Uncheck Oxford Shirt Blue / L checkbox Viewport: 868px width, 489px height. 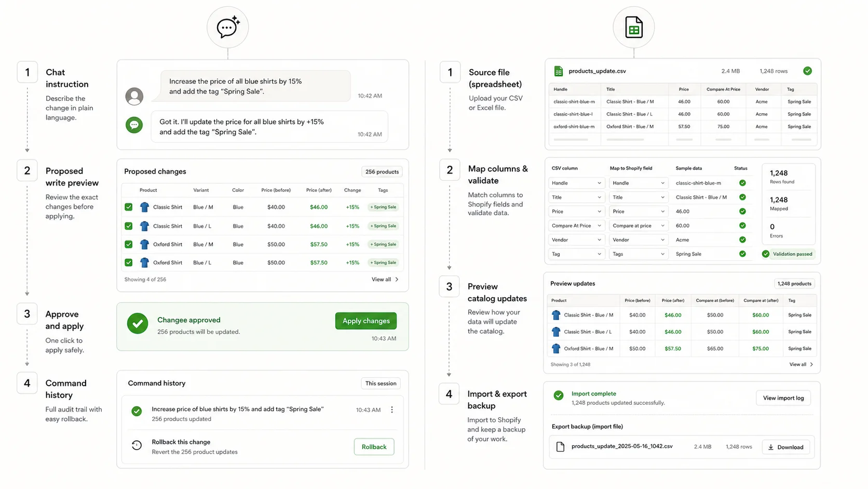coord(128,262)
